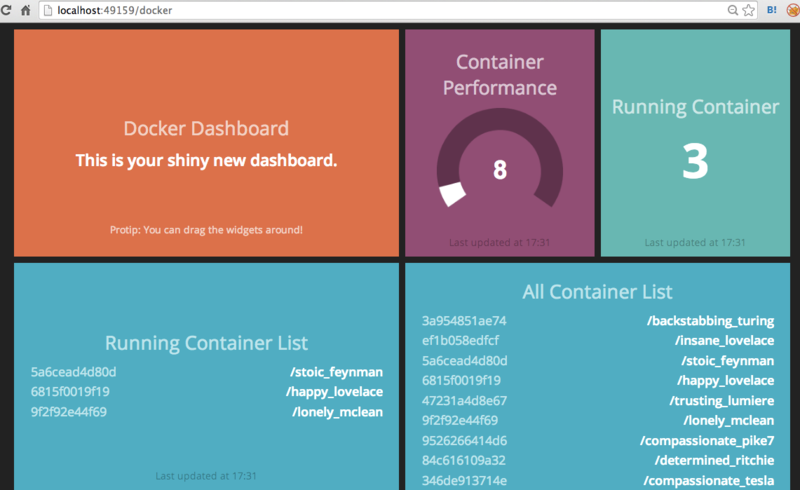Click the running container count 3
800x490 pixels.
pyautogui.click(x=695, y=161)
